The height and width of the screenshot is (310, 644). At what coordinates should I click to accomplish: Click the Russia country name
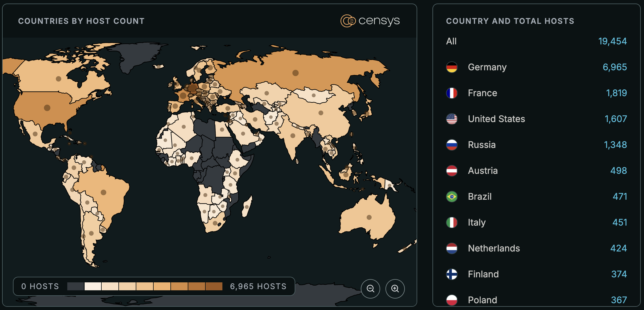click(x=482, y=145)
